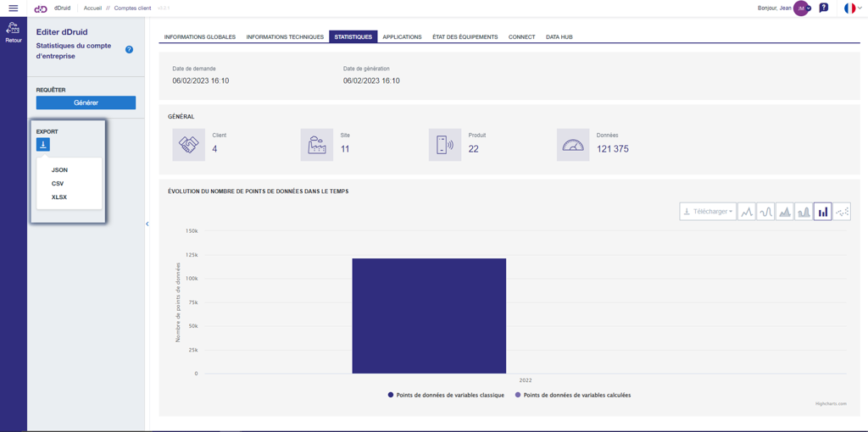Click the Bonjour, Jean greeting

point(774,8)
